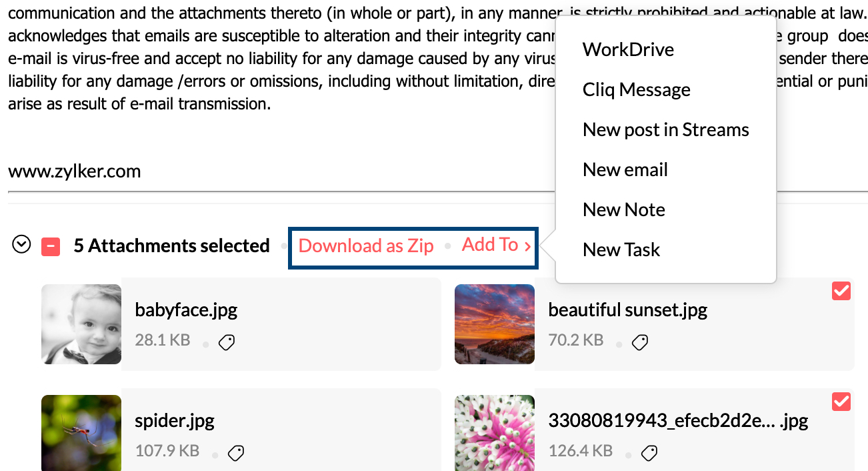Toggle the select-all attachments red checkbox
The image size is (868, 471).
pos(51,247)
